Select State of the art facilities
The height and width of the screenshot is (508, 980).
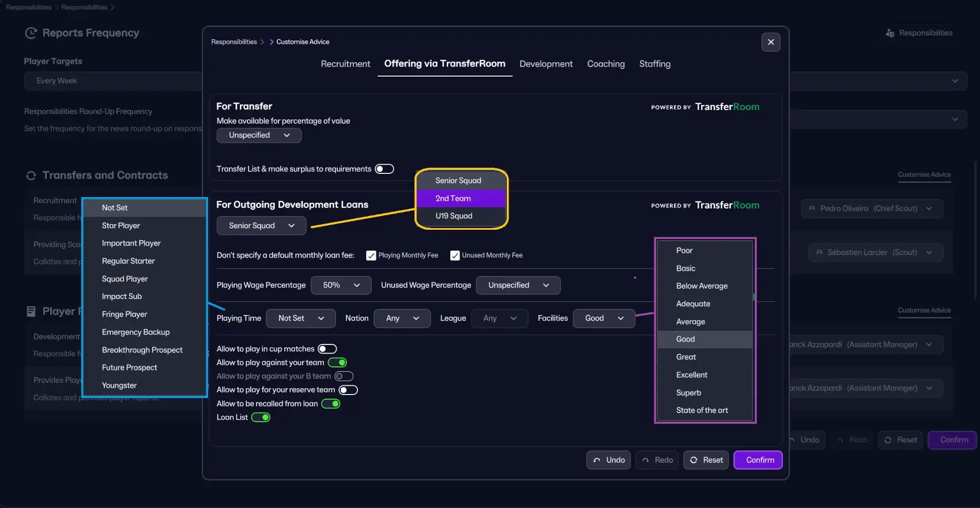pos(704,411)
